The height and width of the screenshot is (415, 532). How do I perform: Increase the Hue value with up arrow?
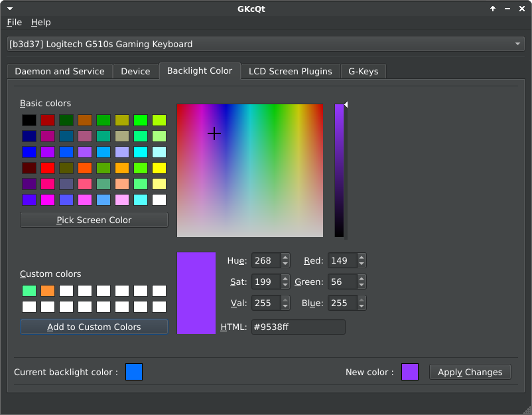(285, 258)
